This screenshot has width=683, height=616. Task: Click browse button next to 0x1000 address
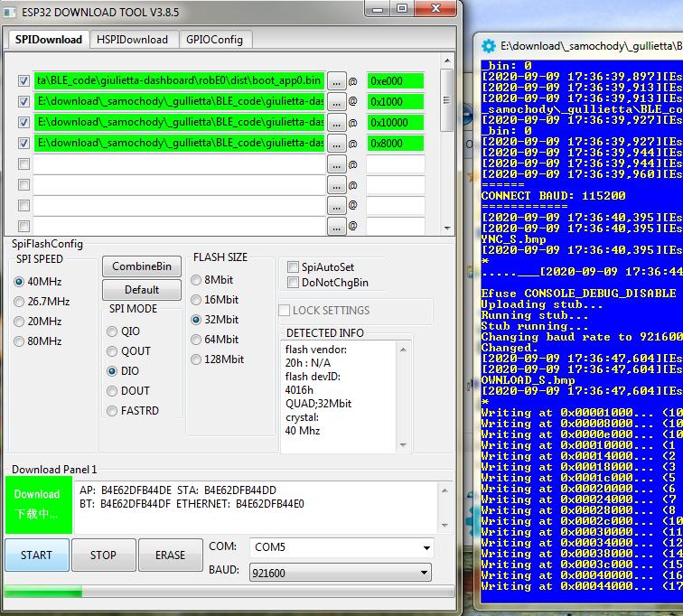[x=336, y=101]
